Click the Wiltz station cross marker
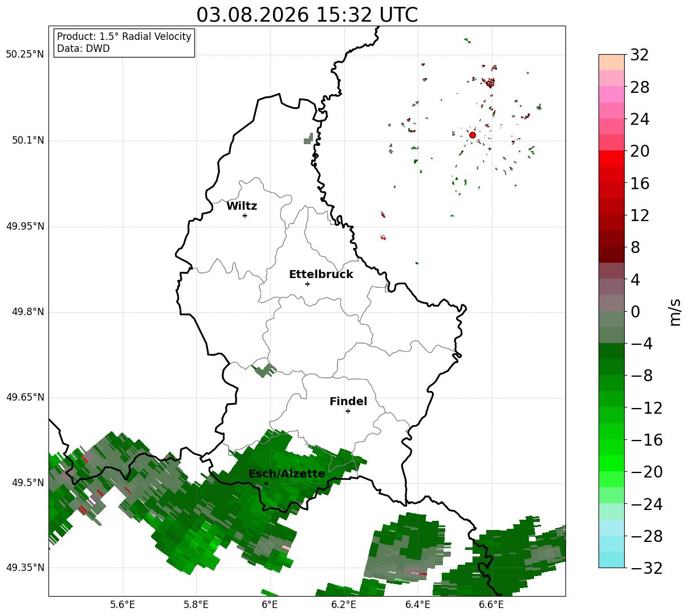Image resolution: width=688 pixels, height=616 pixels. click(245, 215)
